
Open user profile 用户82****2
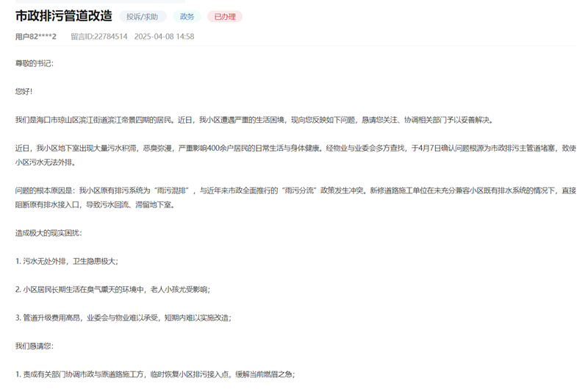point(35,36)
